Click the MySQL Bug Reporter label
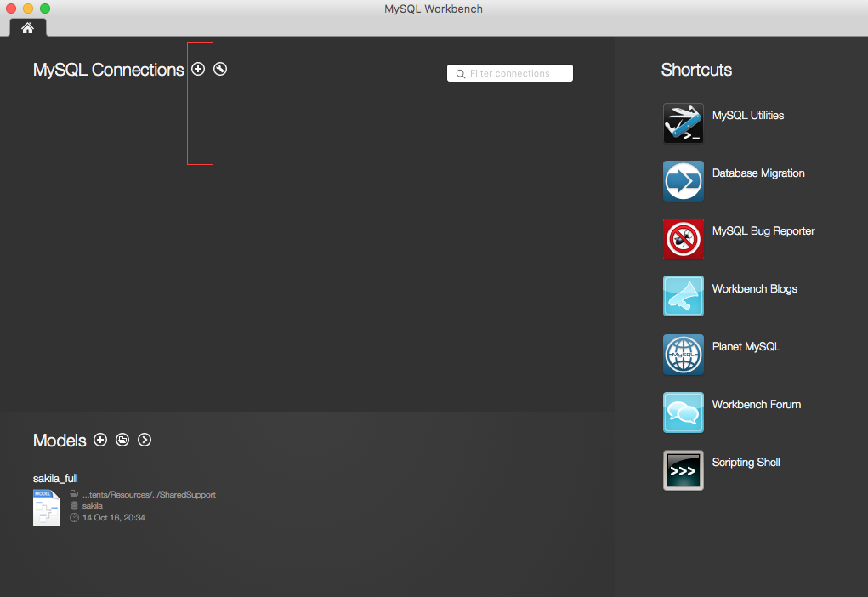Screen dimensions: 868x597 (763, 231)
